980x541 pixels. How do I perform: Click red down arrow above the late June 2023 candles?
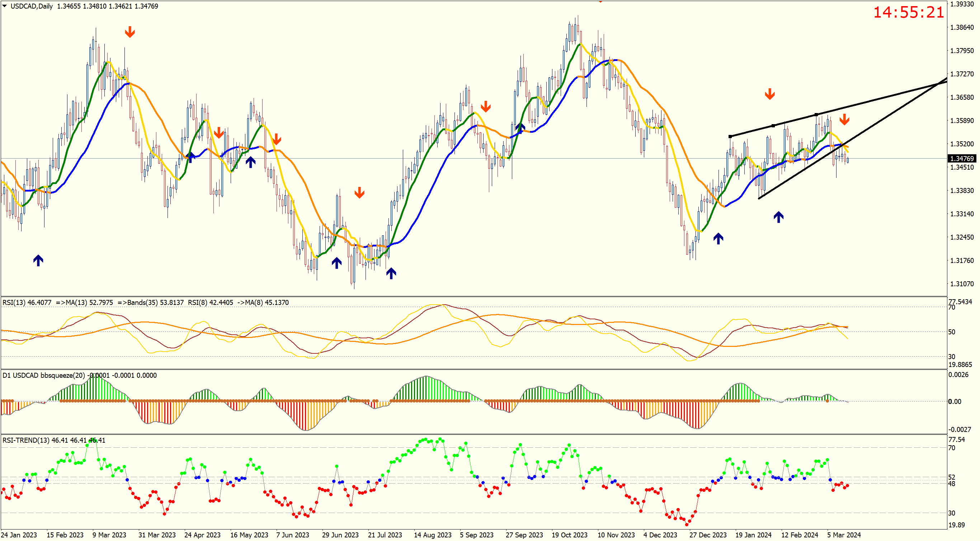(x=359, y=193)
